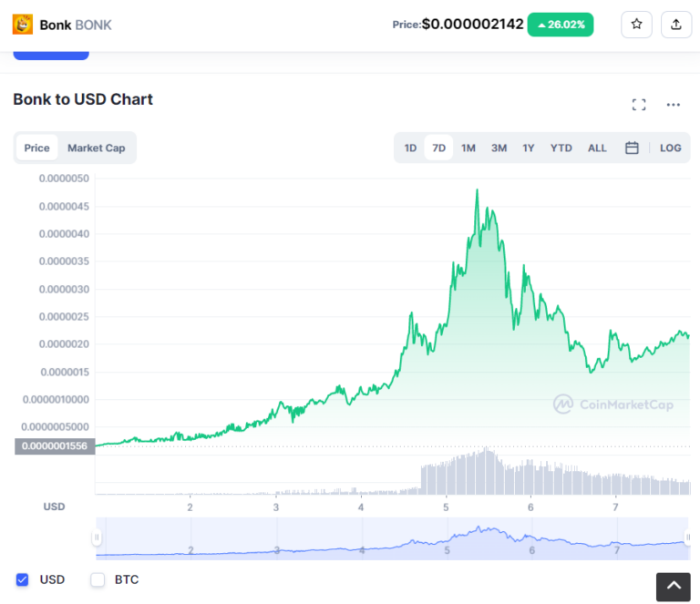Click the share upload icon
Screen dimensions: 700x604
[675, 25]
